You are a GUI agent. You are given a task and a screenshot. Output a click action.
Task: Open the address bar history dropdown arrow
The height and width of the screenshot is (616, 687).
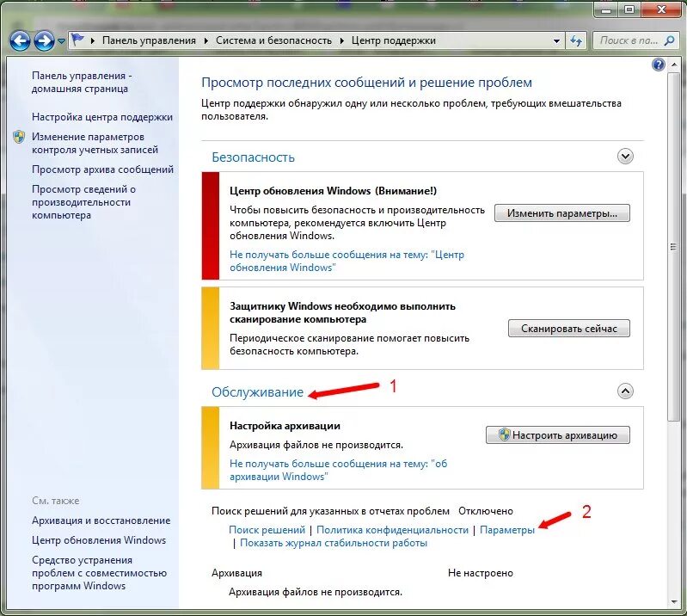(x=556, y=40)
